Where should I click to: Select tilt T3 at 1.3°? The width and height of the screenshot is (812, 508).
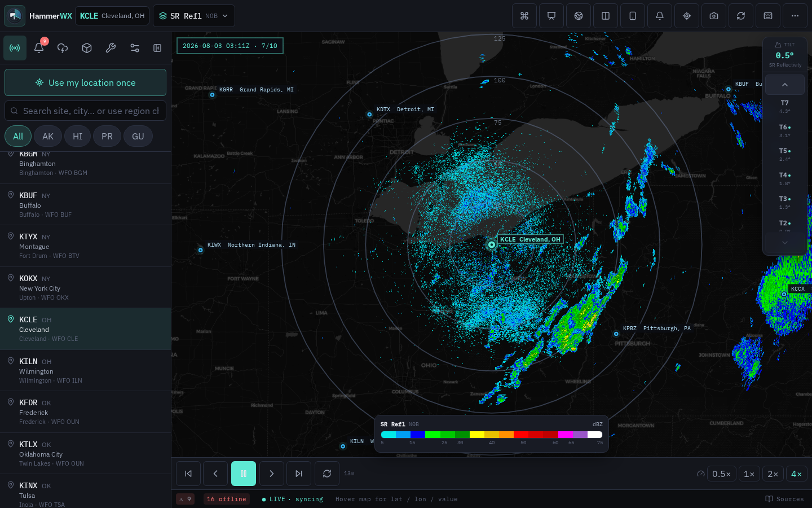785,203
